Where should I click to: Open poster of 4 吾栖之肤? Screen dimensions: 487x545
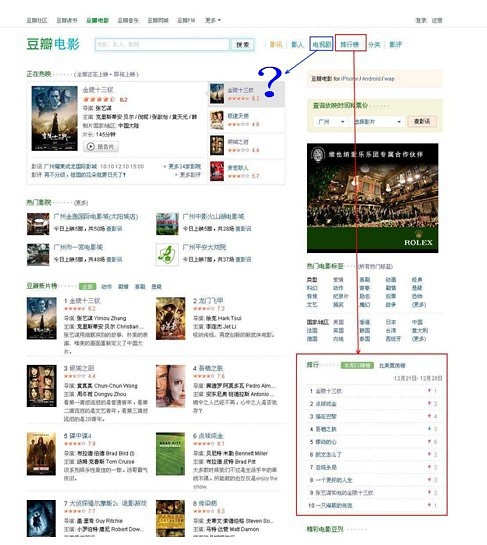[x=171, y=386]
